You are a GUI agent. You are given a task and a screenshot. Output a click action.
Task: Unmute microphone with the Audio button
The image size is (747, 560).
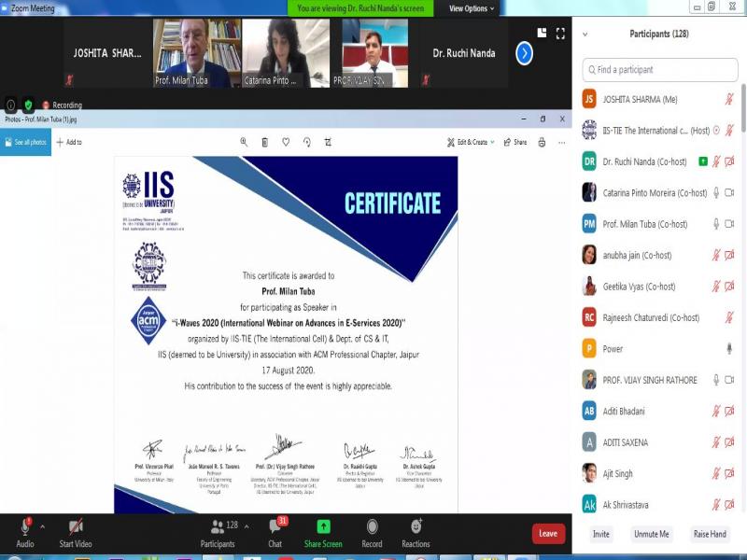tap(24, 528)
